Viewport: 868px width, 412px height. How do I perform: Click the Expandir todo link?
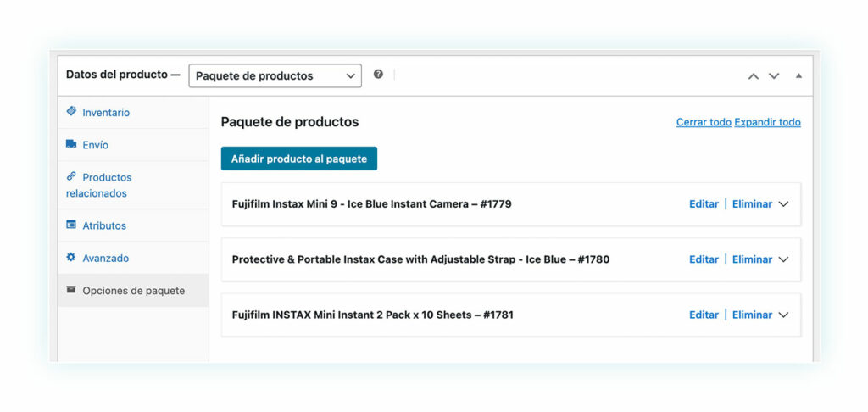(767, 122)
